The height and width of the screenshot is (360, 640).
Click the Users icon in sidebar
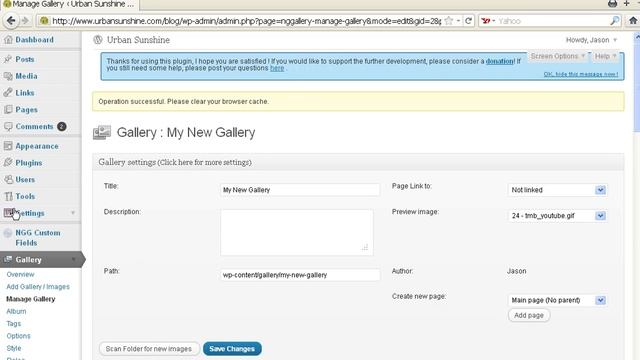tap(8, 179)
